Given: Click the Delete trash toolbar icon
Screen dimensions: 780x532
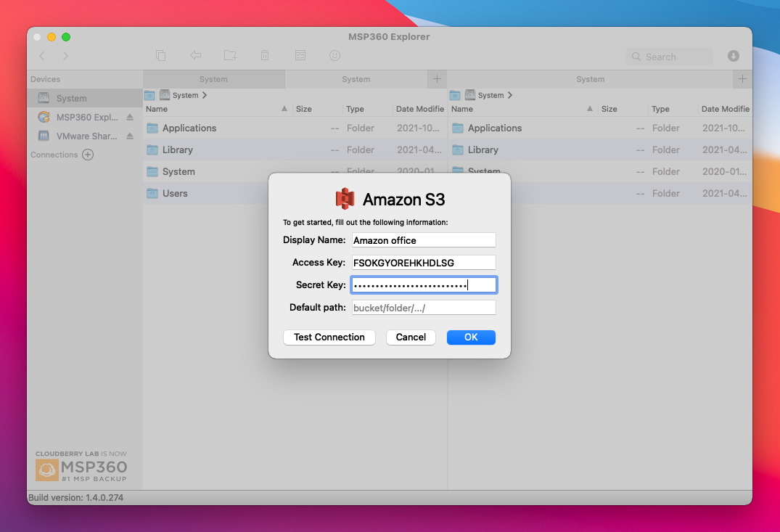Looking at the screenshot, I should (265, 55).
